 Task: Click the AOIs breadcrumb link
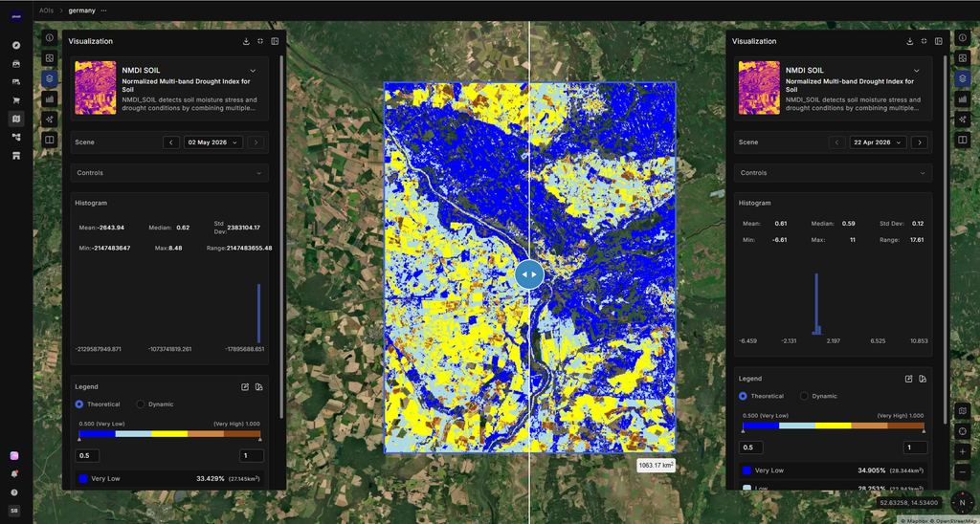46,11
